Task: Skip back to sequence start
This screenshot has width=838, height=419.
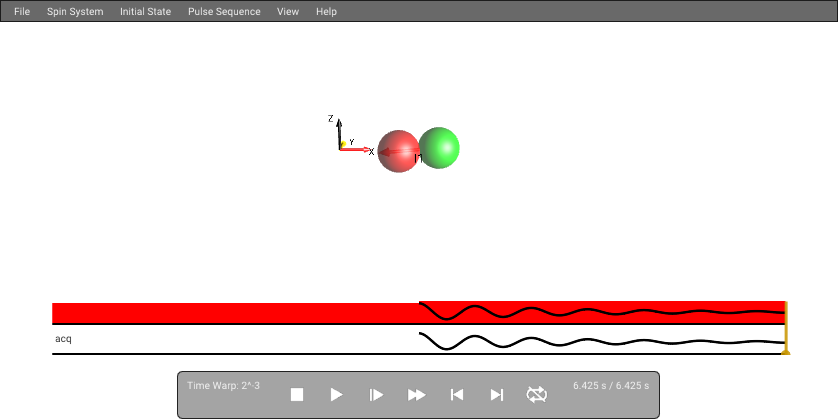Action: [x=456, y=394]
